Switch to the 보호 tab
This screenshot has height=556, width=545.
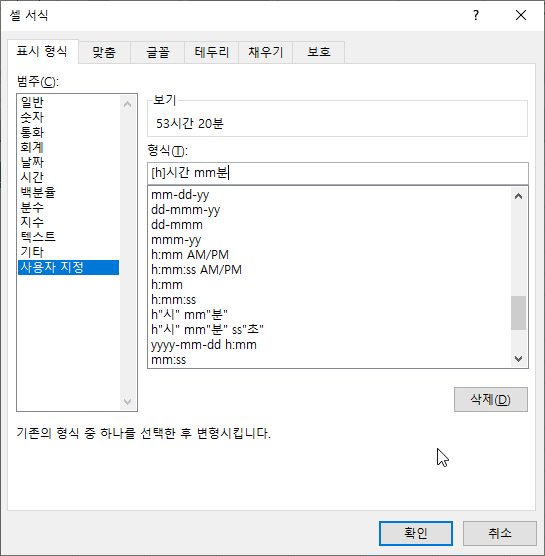click(319, 52)
